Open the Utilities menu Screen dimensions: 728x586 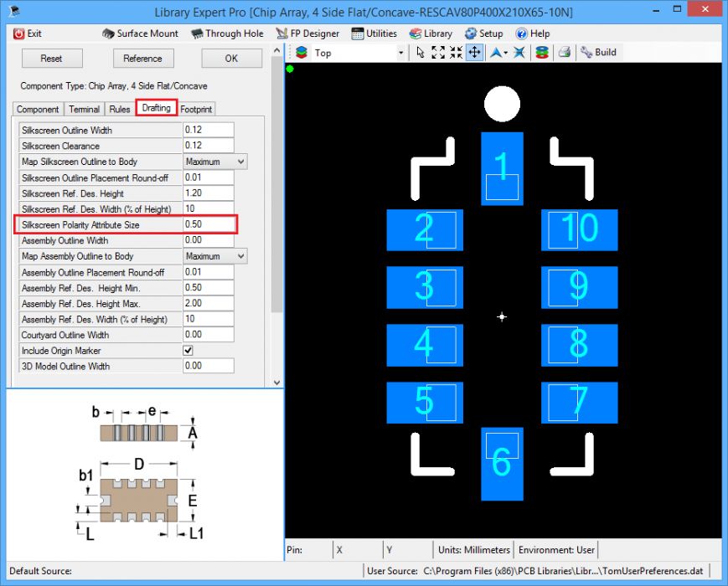[374, 33]
